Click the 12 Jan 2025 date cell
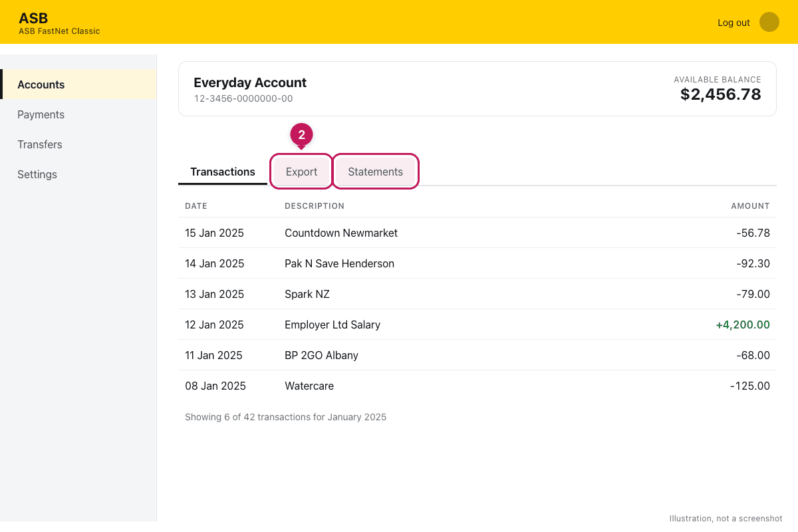The height and width of the screenshot is (532, 798). coord(214,325)
